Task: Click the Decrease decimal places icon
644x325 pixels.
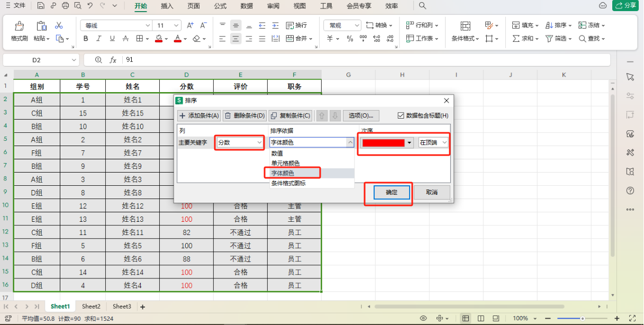Action: 389,39
